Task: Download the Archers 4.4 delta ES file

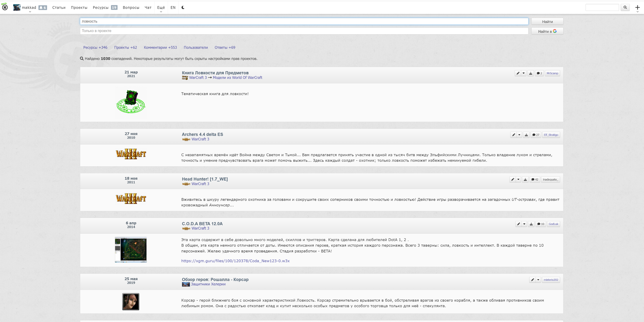Action: (526, 135)
